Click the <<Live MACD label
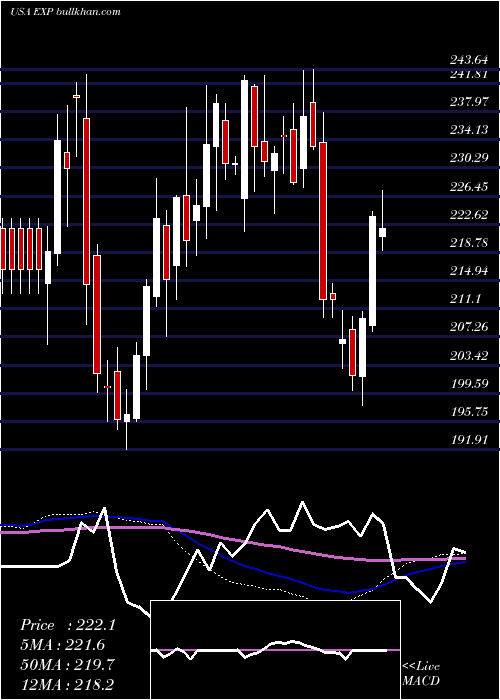Image resolution: width=500 pixels, height=700 pixels. coord(421,674)
